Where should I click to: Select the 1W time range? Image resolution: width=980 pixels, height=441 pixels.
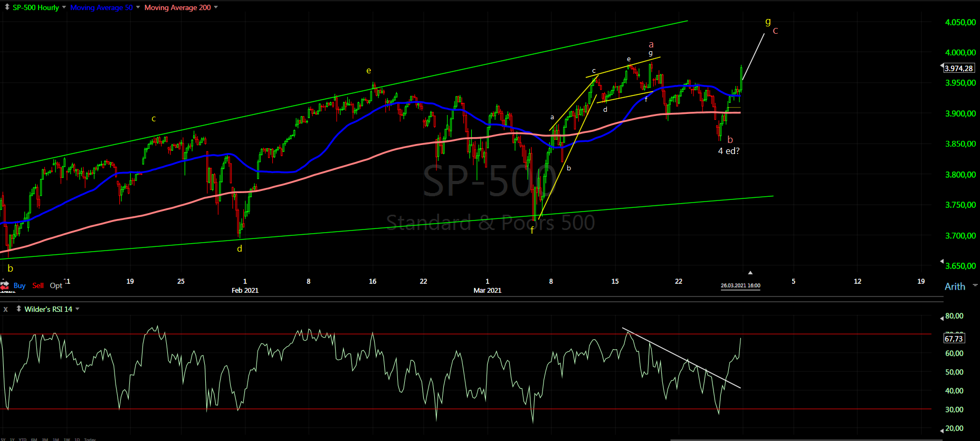click(66, 439)
